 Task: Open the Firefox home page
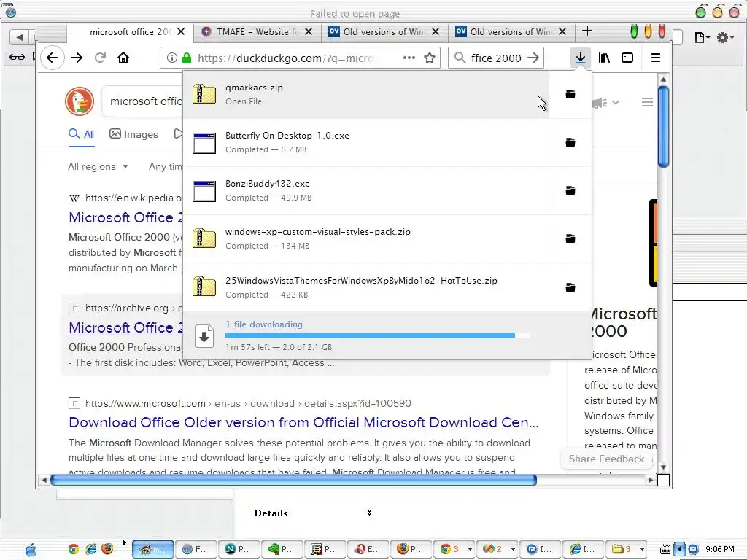point(123,58)
